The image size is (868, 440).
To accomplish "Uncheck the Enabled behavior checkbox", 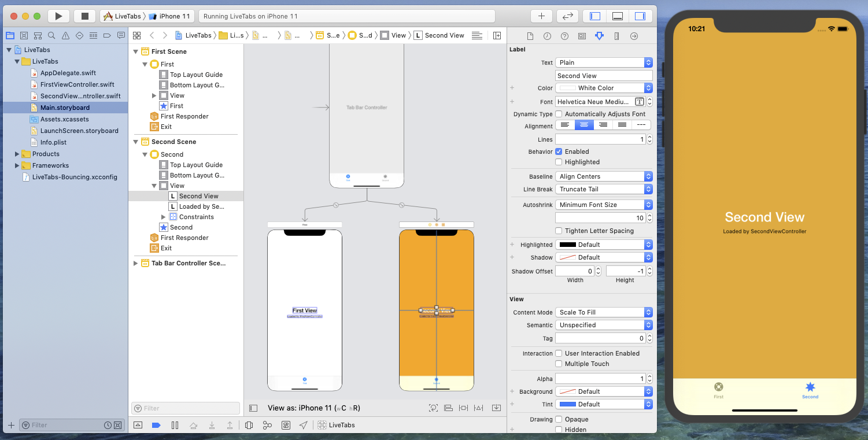I will click(x=559, y=151).
